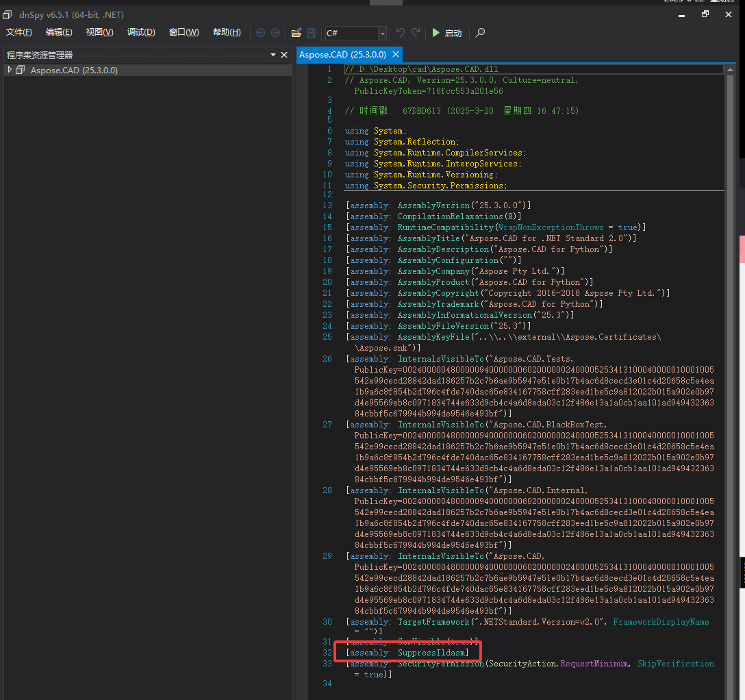Click the SuppressIldasm attribute name

click(431, 653)
